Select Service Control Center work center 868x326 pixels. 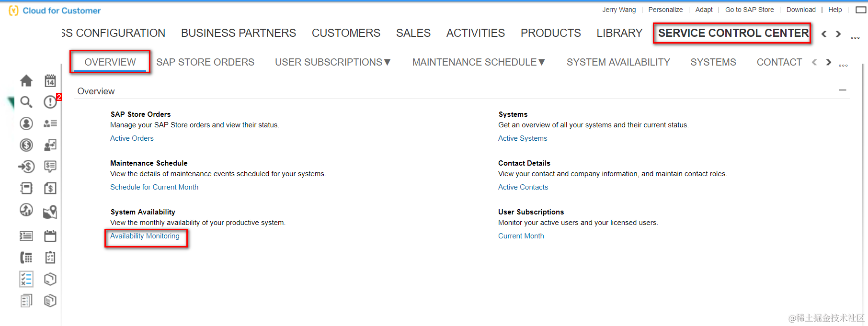[733, 33]
